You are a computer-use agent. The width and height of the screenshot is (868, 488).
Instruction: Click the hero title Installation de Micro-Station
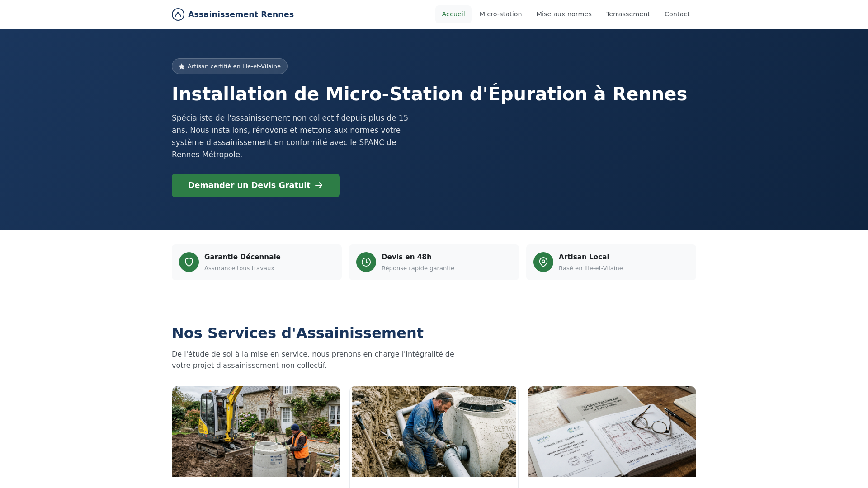point(429,94)
